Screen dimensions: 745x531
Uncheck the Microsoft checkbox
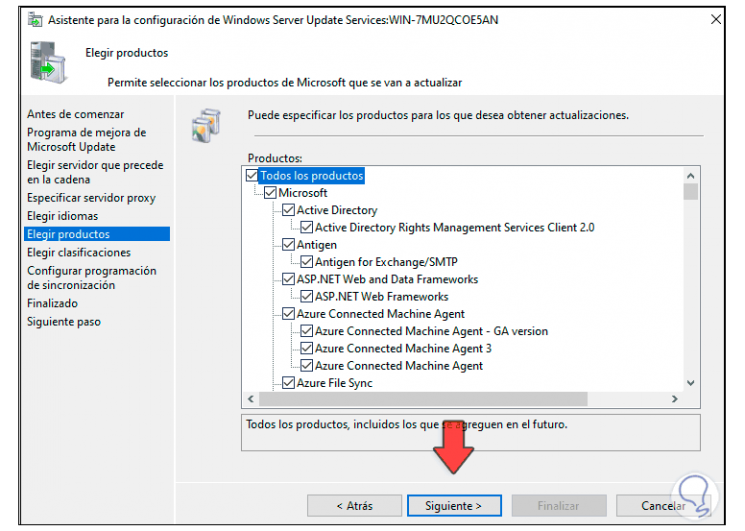coord(270,192)
